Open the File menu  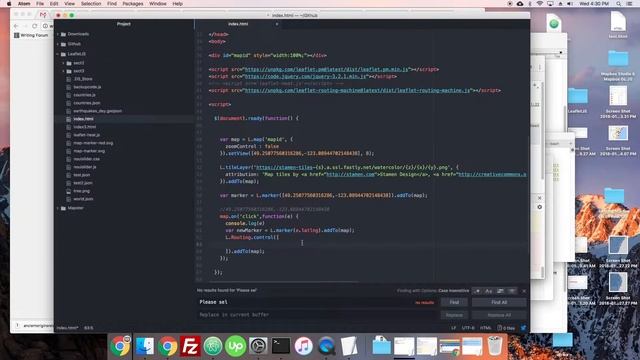click(40, 4)
